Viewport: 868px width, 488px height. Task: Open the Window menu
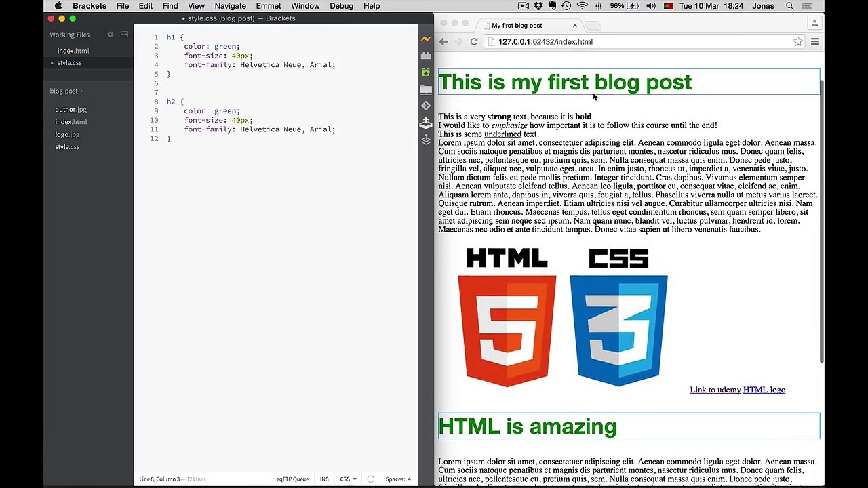click(x=305, y=6)
